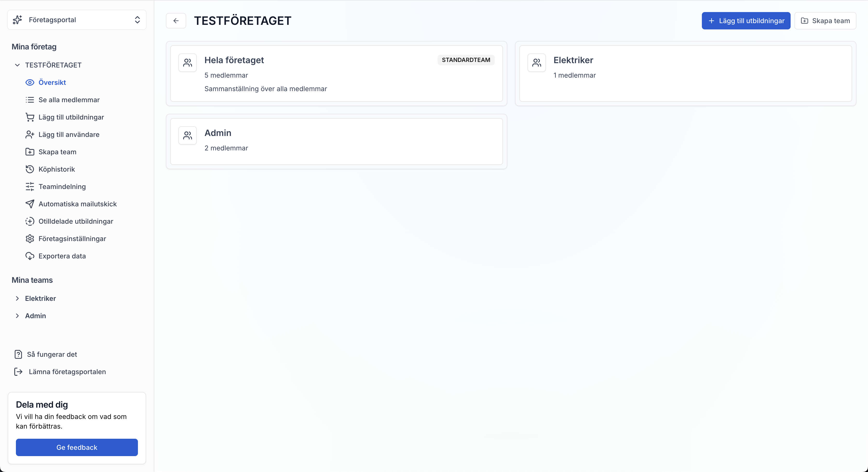Expand the Admin team in Mina teams
The image size is (868, 472).
coord(17,316)
